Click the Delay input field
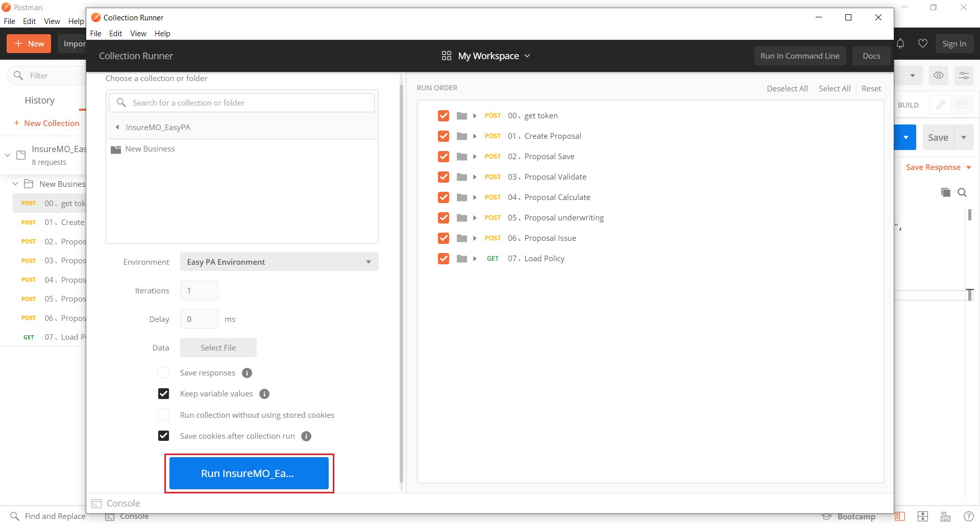Image resolution: width=980 pixels, height=525 pixels. click(x=199, y=319)
